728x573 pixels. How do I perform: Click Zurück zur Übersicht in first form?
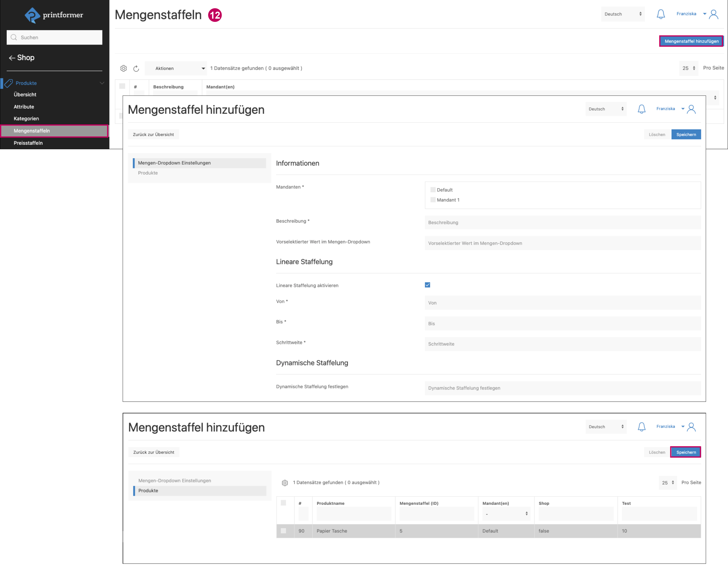(x=153, y=135)
